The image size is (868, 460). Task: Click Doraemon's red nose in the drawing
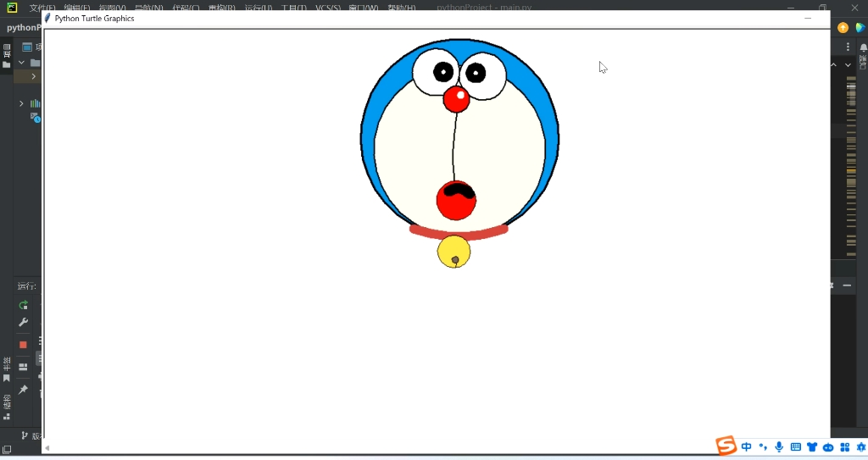[x=456, y=99]
